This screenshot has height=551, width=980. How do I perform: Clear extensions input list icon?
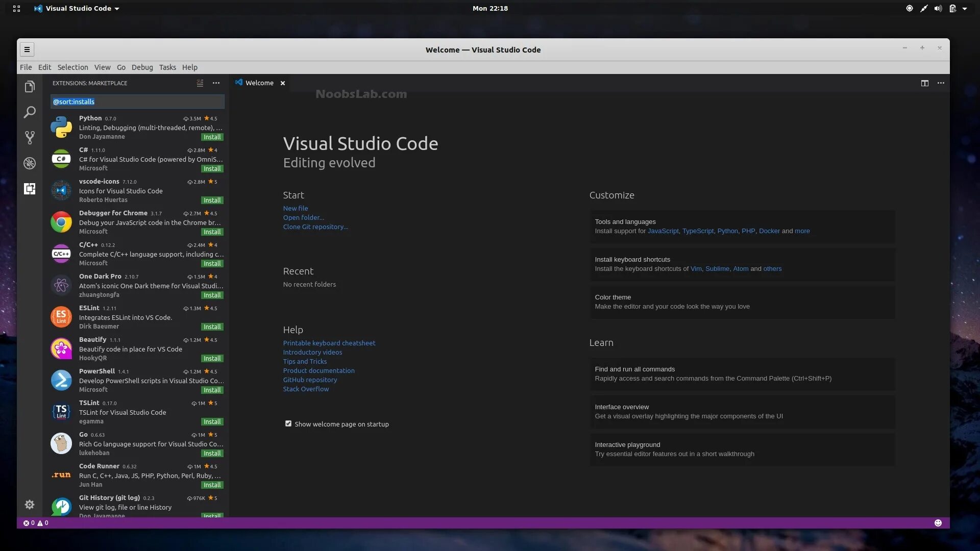200,83
